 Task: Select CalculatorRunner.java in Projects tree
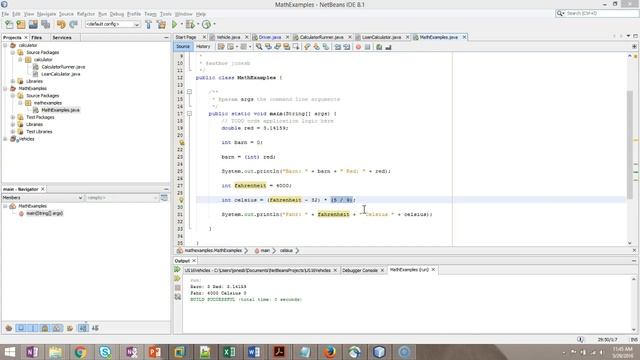click(63, 67)
